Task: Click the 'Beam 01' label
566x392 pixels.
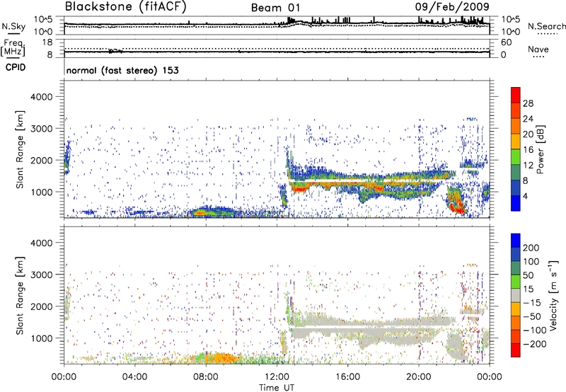Action: (275, 8)
